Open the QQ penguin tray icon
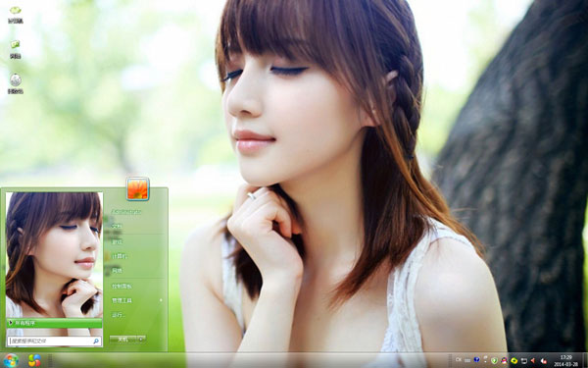Screen dimensions: 588x368 click(x=505, y=360)
